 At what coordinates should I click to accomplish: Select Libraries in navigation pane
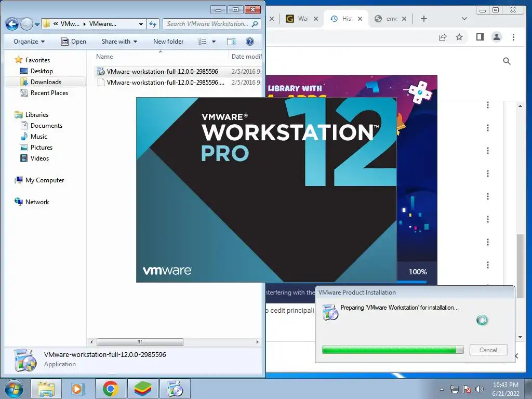click(x=31, y=115)
